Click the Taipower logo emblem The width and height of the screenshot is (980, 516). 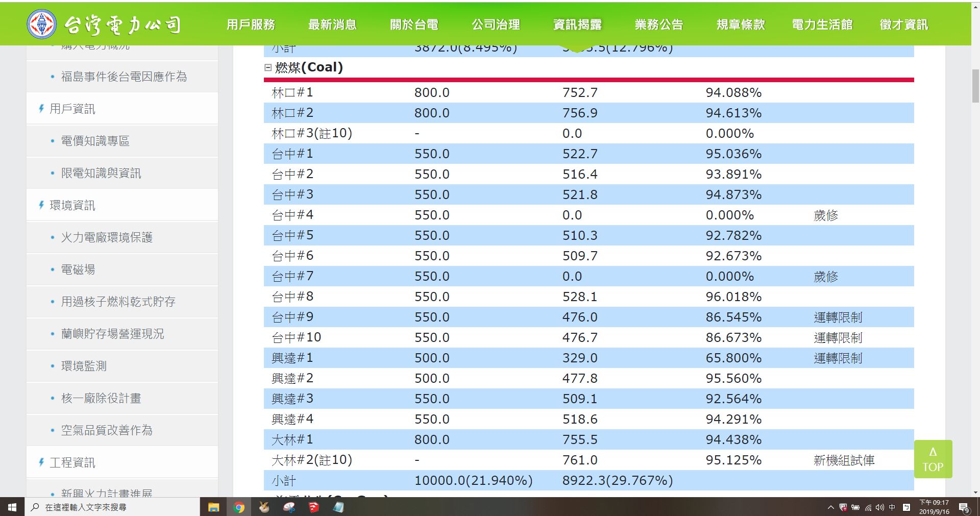41,24
